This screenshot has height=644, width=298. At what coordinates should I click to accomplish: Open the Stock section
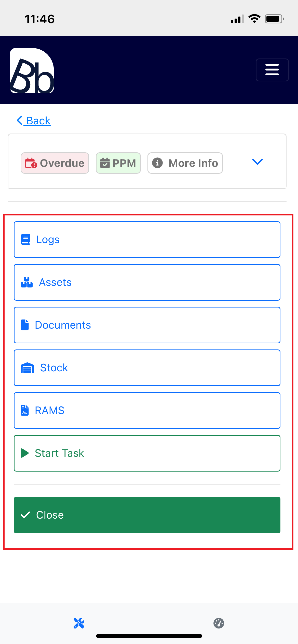147,368
